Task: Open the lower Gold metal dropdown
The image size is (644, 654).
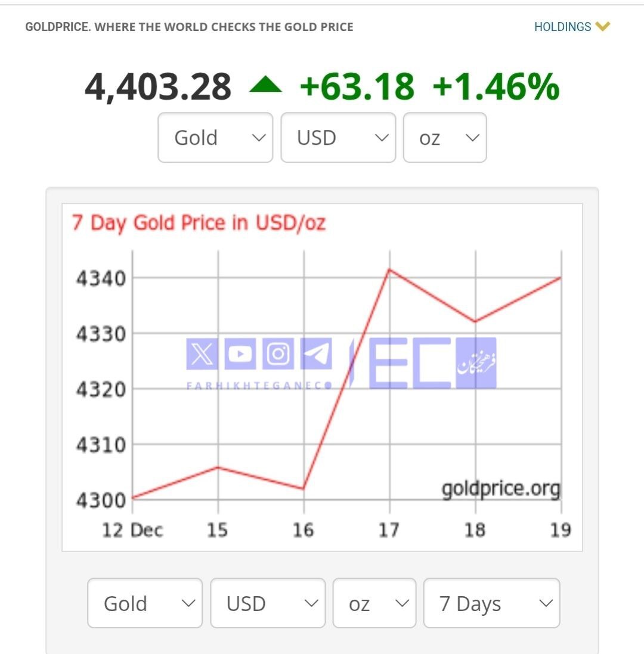Action: pyautogui.click(x=145, y=603)
